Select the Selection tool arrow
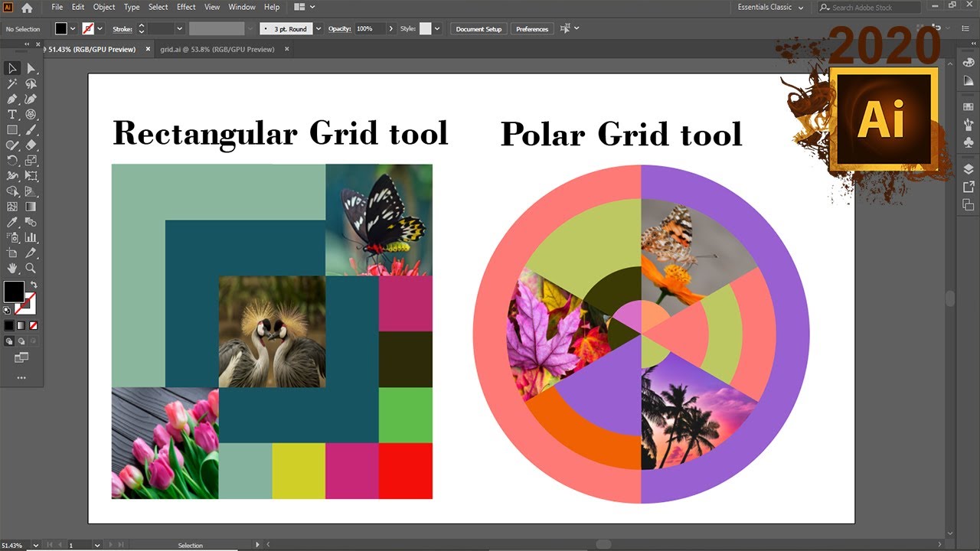 click(x=12, y=69)
